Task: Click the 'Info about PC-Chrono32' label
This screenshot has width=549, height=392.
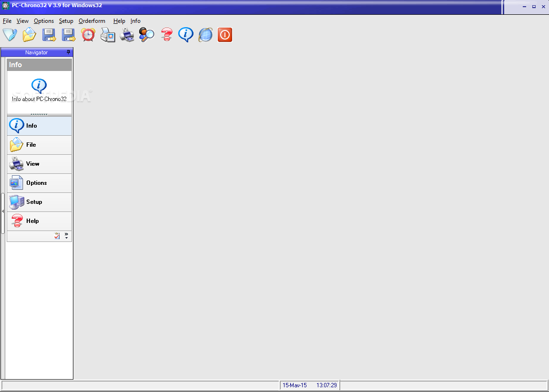Action: pos(39,99)
